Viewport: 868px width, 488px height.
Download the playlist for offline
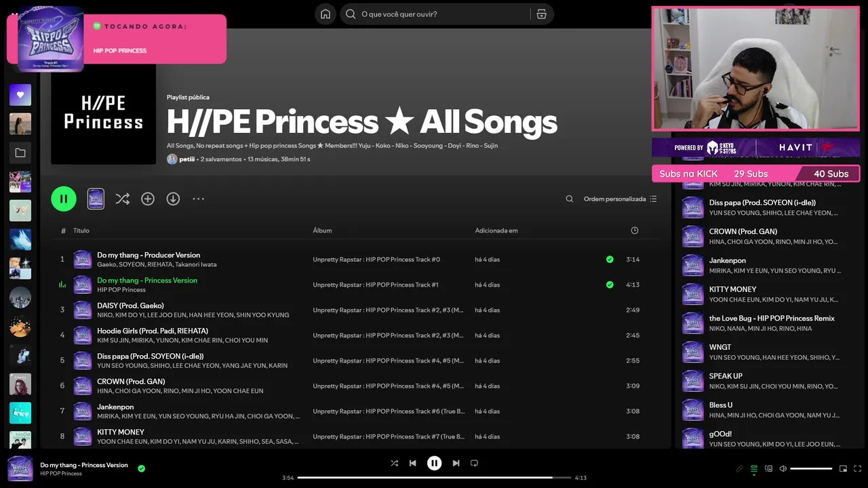click(173, 199)
